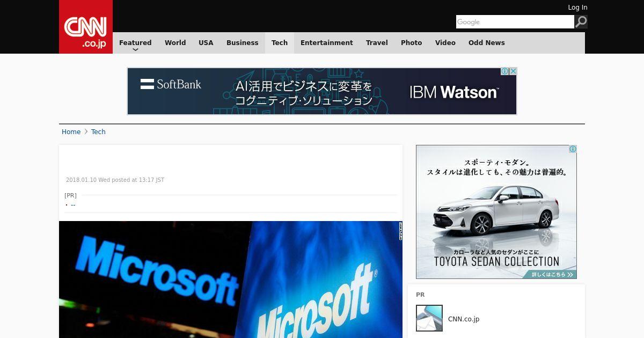644x338 pixels.
Task: Open the Toyota Sedan Collection ad
Action: [x=496, y=212]
